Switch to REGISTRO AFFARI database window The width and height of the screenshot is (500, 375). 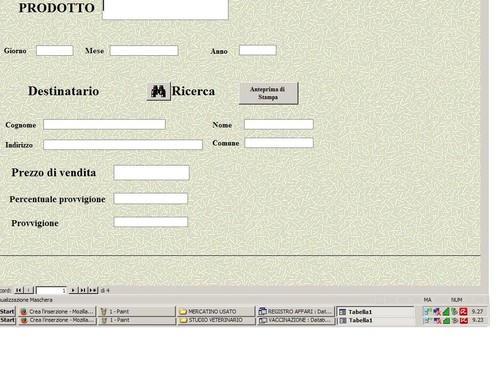point(296,311)
